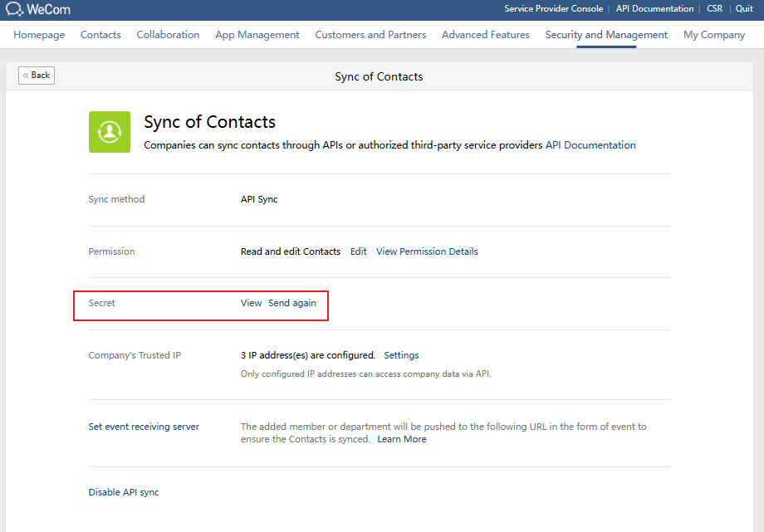
Task: Click Disable API sync
Action: point(123,491)
